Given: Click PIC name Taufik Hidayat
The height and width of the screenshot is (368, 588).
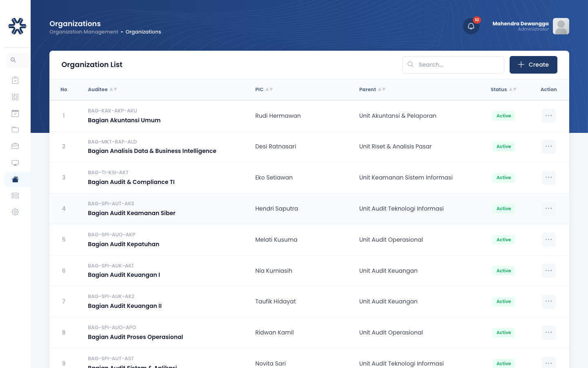Looking at the screenshot, I should (x=276, y=301).
